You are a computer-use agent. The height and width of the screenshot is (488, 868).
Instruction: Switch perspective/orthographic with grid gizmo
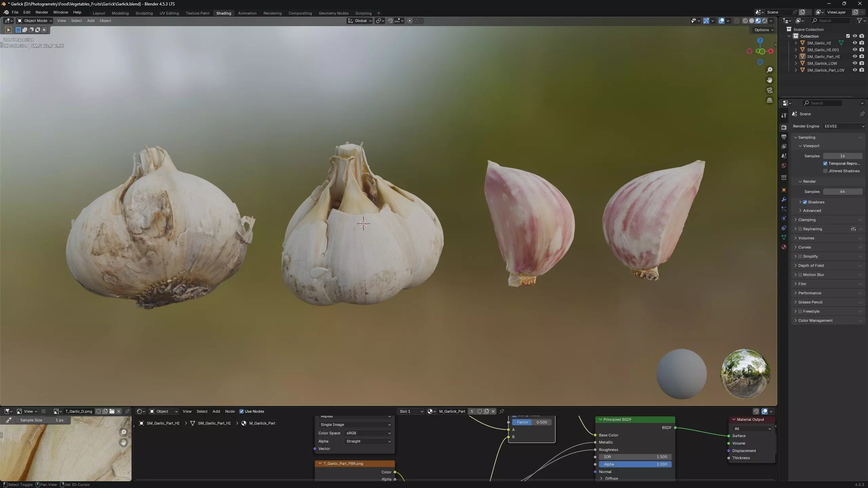[770, 100]
